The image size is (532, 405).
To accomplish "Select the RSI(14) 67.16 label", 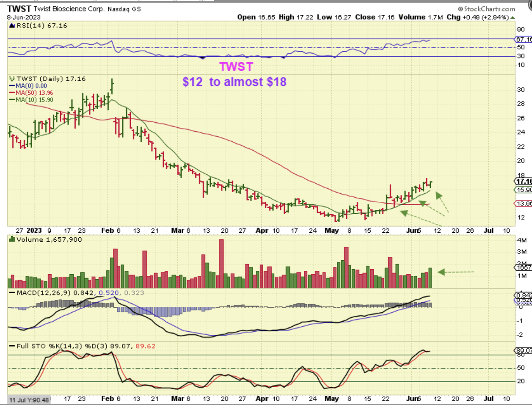I will 42,25.
